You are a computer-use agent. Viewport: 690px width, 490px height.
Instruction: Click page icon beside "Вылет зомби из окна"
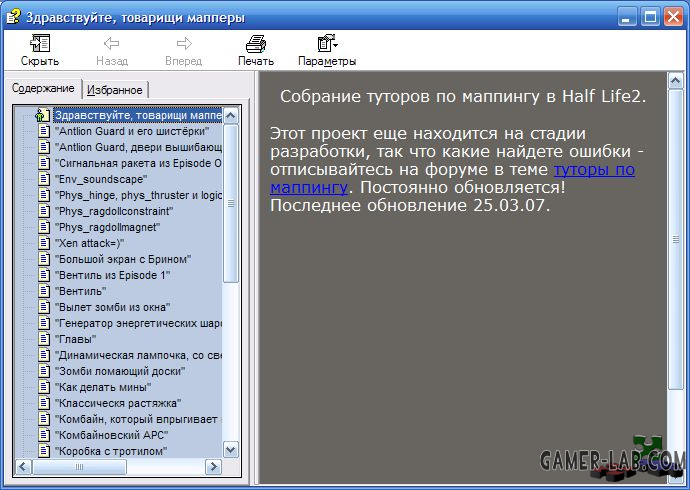pyautogui.click(x=44, y=307)
